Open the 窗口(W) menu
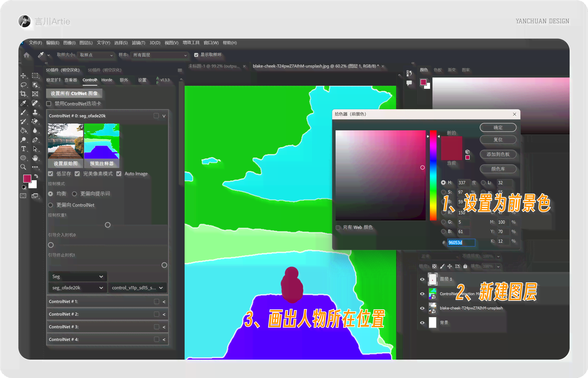Viewport: 588px width, 378px height. 211,43
